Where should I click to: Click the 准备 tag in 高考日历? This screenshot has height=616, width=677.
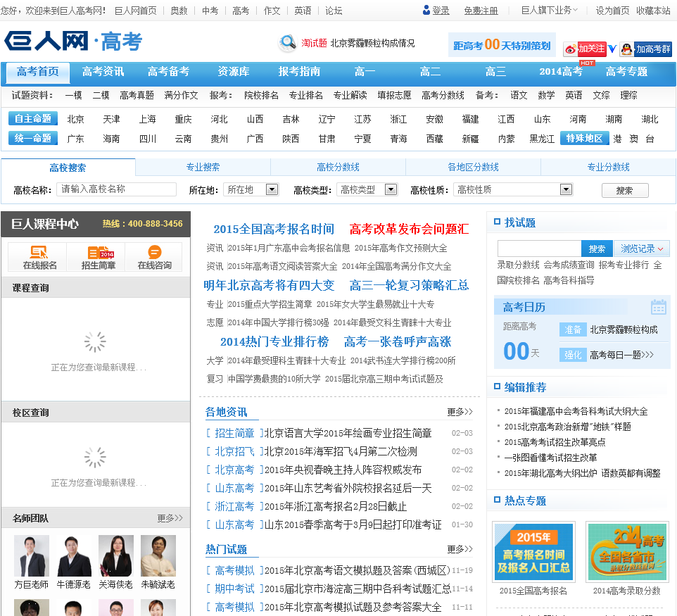click(x=573, y=329)
